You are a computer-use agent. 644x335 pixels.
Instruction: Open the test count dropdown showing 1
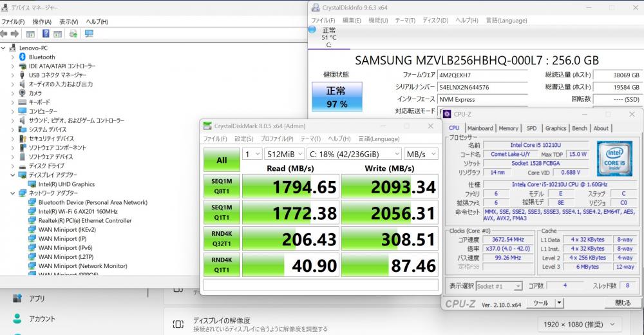[x=252, y=154]
